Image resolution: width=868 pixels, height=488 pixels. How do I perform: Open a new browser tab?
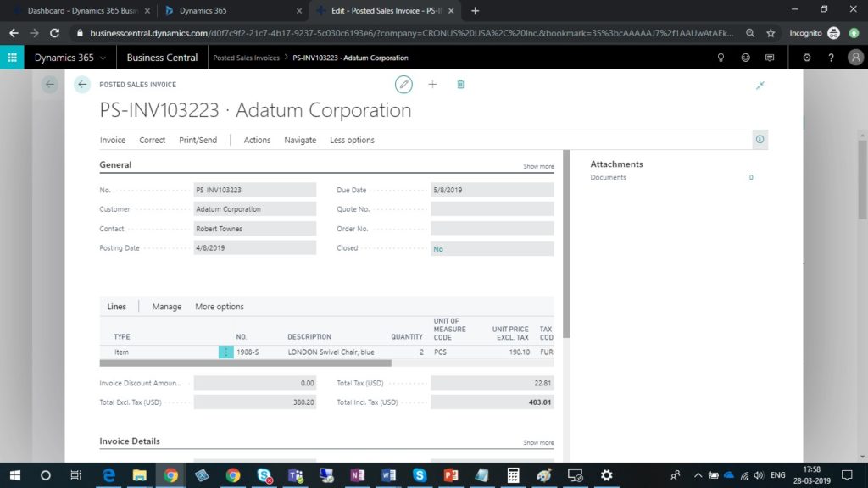pyautogui.click(x=475, y=10)
